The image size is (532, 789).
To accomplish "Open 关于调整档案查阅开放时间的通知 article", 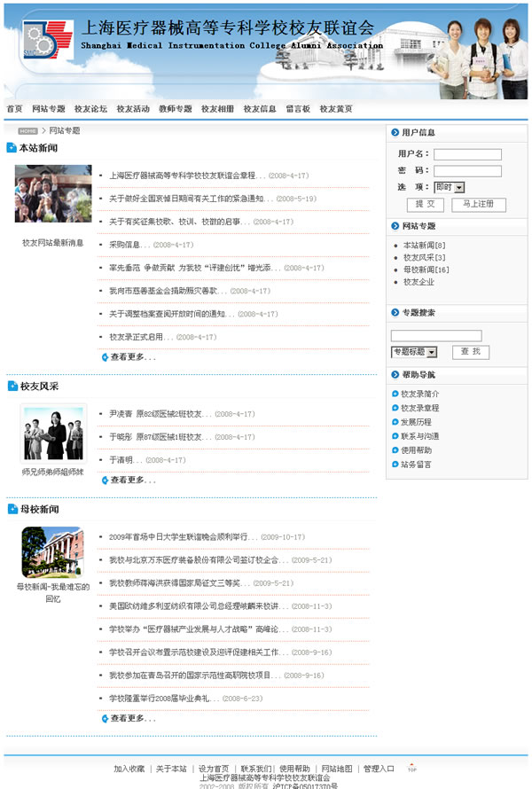I will coord(172,314).
